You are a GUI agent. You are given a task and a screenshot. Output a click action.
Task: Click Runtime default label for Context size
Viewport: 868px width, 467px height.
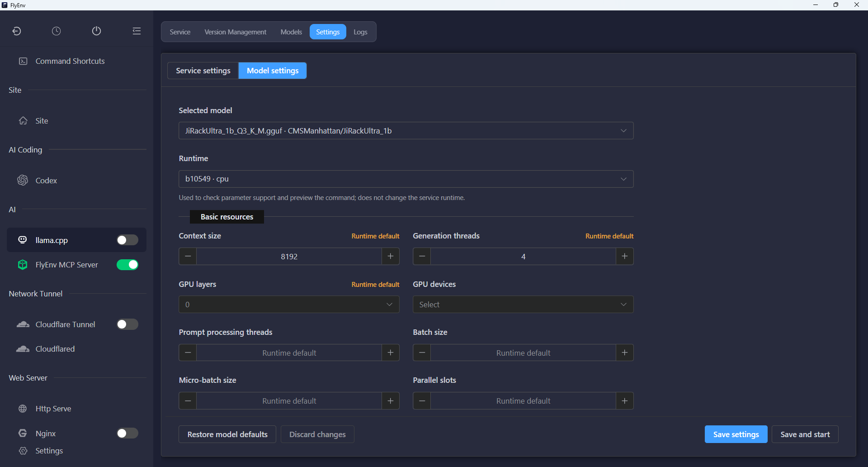tap(375, 236)
